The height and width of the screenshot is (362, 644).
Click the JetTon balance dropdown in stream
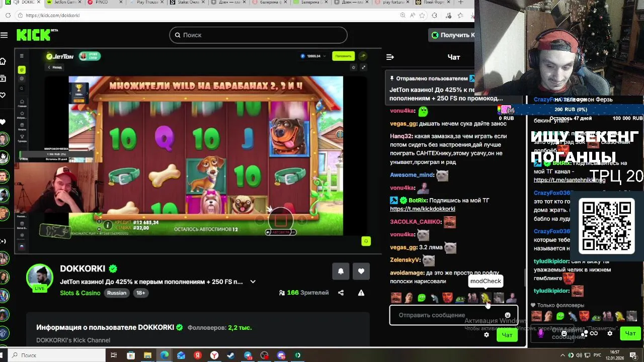click(313, 56)
